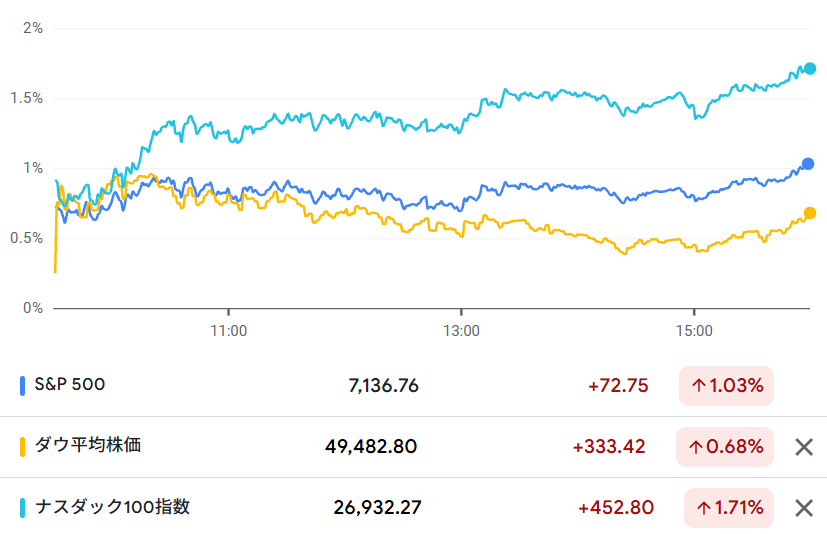Click the ↑0.68% change badge
The image size is (827, 534).
click(725, 447)
